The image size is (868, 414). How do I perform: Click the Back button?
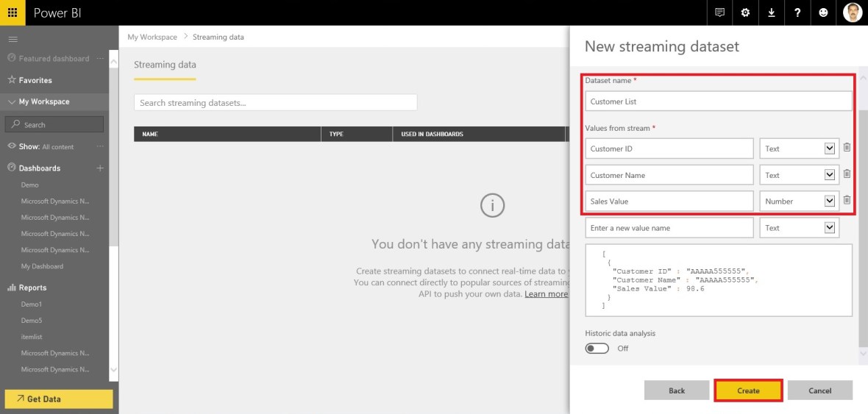click(x=677, y=390)
